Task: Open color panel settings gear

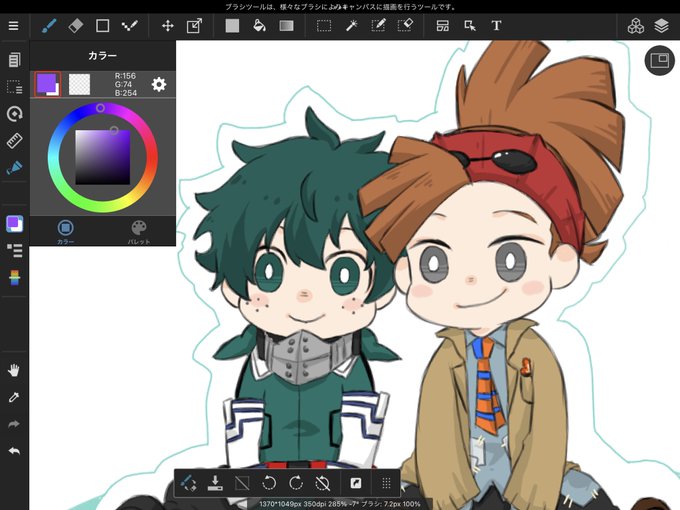Action: click(x=159, y=84)
